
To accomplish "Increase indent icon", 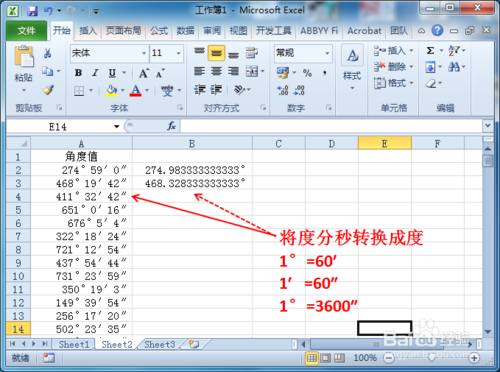I will pyautogui.click(x=216, y=90).
